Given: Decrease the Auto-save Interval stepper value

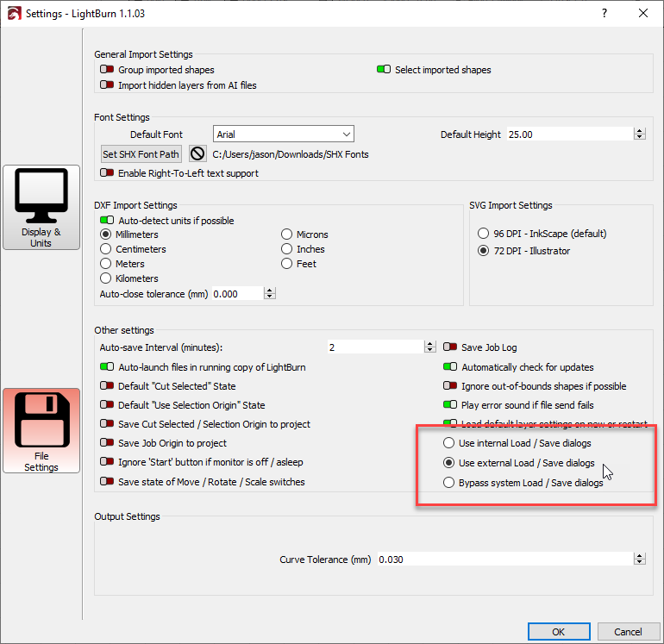Looking at the screenshot, I should (429, 351).
